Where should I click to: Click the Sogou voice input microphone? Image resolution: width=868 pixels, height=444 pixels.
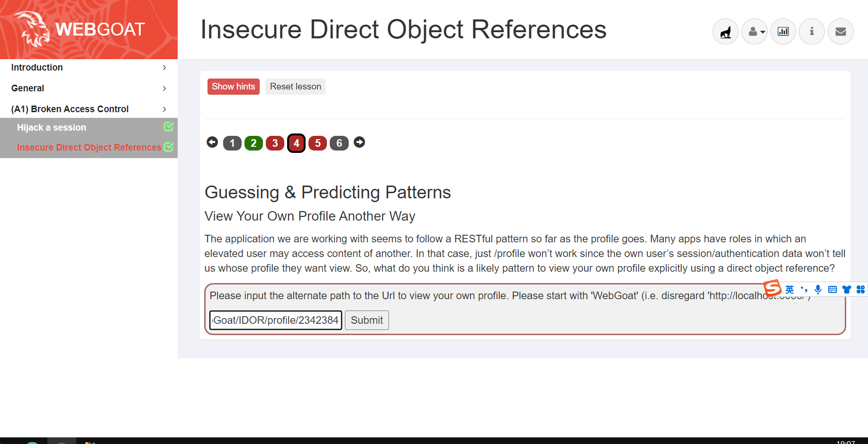[x=818, y=289]
